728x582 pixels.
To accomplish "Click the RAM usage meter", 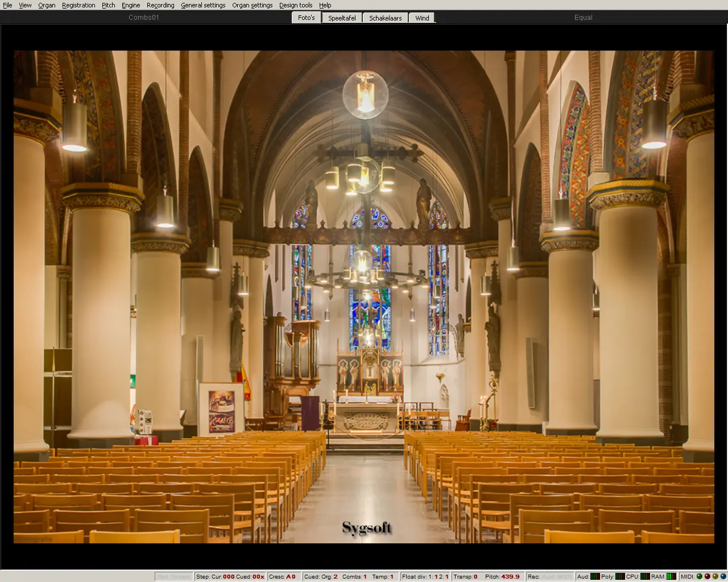I will tap(671, 576).
